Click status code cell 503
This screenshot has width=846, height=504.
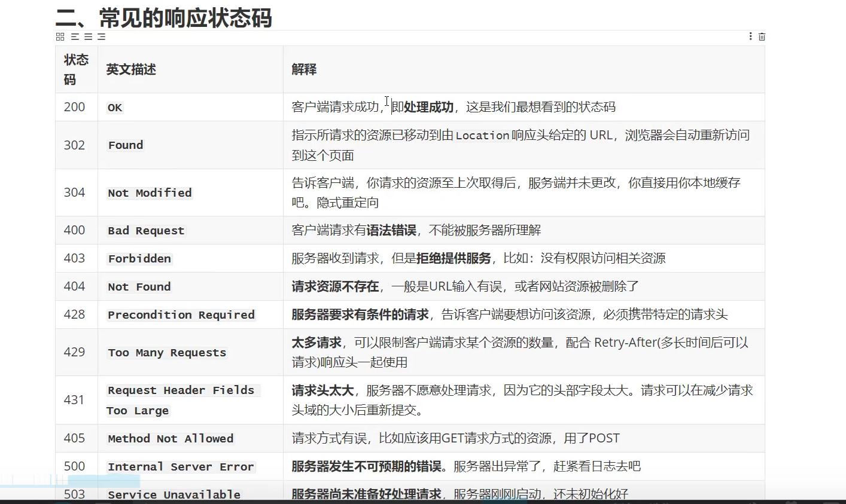pos(77,491)
